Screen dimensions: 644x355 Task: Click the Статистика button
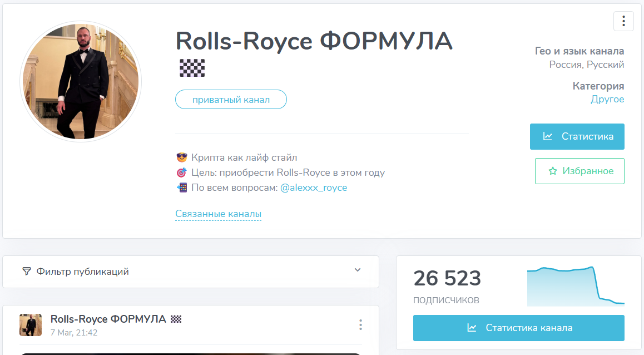(577, 136)
